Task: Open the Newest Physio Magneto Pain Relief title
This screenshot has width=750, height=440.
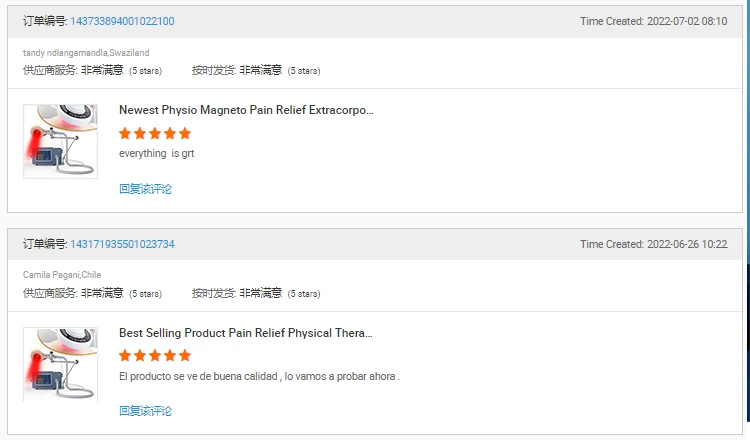Action: click(246, 110)
